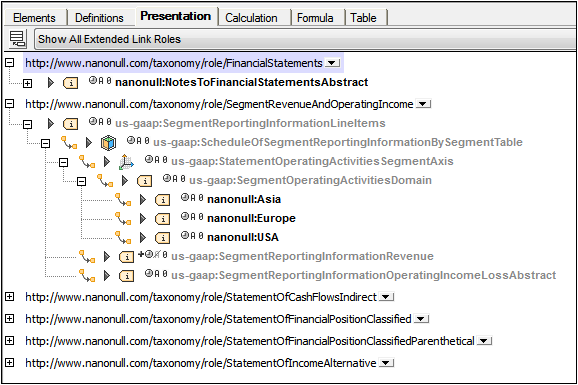Click the extended link roles list icon
This screenshot has width=578, height=385.
click(17, 39)
